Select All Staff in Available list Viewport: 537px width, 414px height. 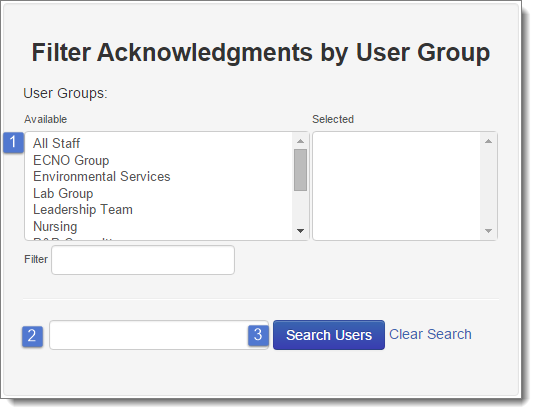(56, 143)
